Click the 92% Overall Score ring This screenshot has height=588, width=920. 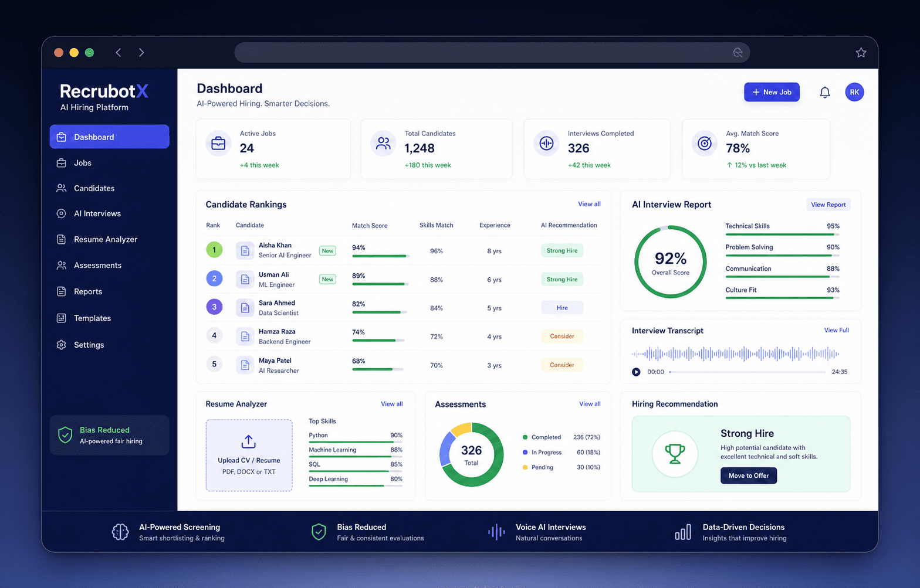(x=671, y=262)
